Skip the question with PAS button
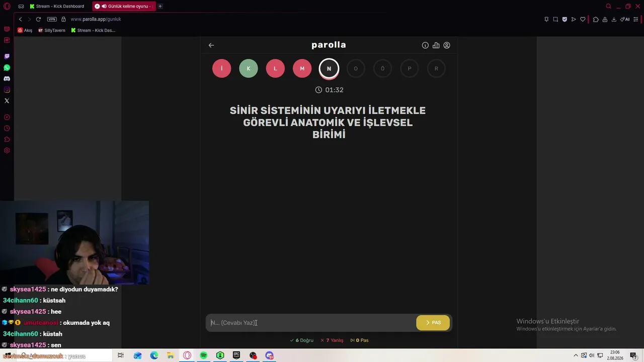This screenshot has height=362, width=644. pyautogui.click(x=433, y=323)
